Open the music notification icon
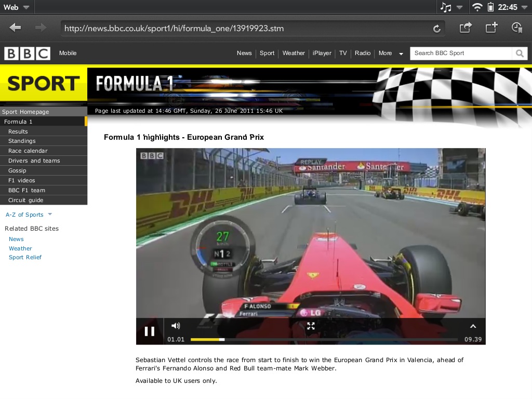Image resolution: width=532 pixels, height=399 pixels. point(446,7)
